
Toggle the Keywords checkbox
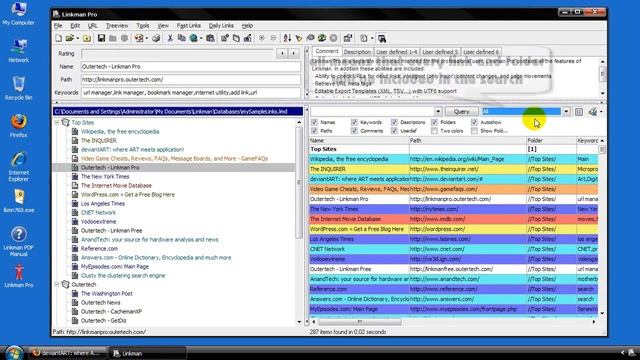[354, 122]
